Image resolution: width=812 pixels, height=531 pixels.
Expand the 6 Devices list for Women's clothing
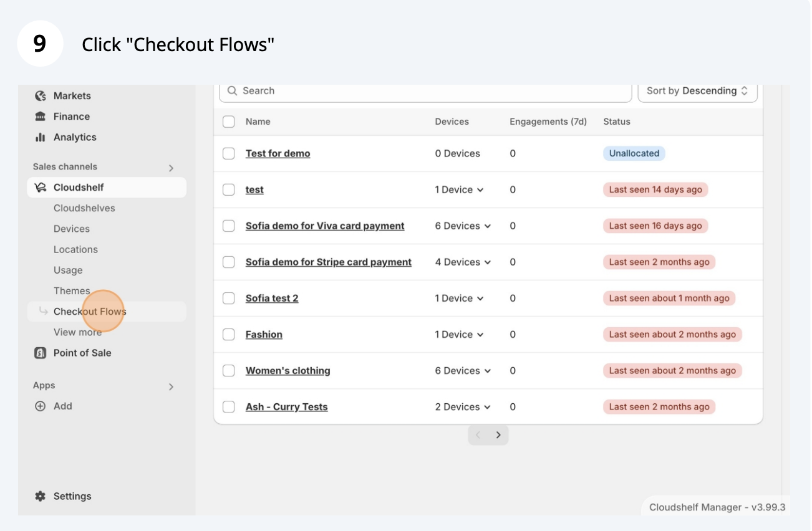[463, 371]
